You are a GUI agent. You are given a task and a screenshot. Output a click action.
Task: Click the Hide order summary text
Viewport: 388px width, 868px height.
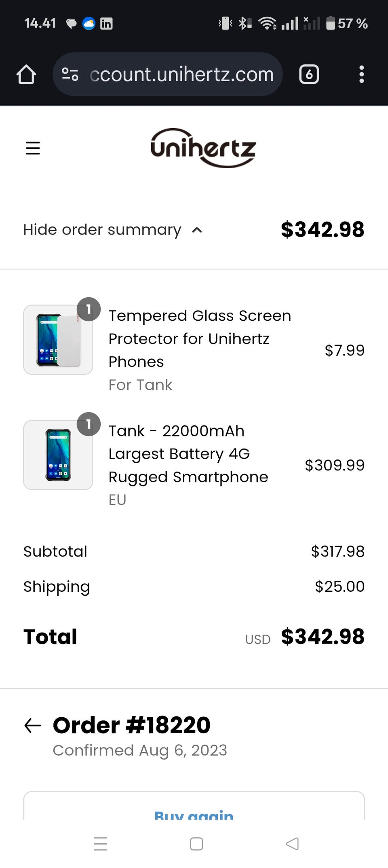tap(102, 230)
